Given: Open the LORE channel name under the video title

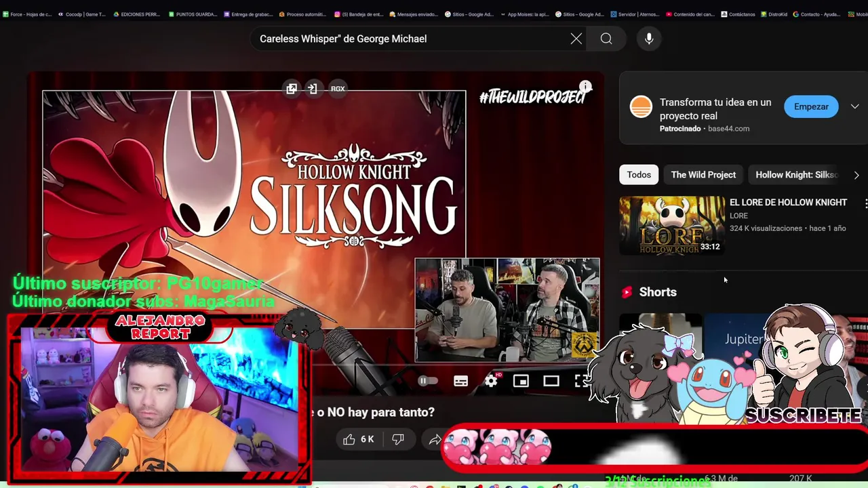Looking at the screenshot, I should tap(738, 216).
